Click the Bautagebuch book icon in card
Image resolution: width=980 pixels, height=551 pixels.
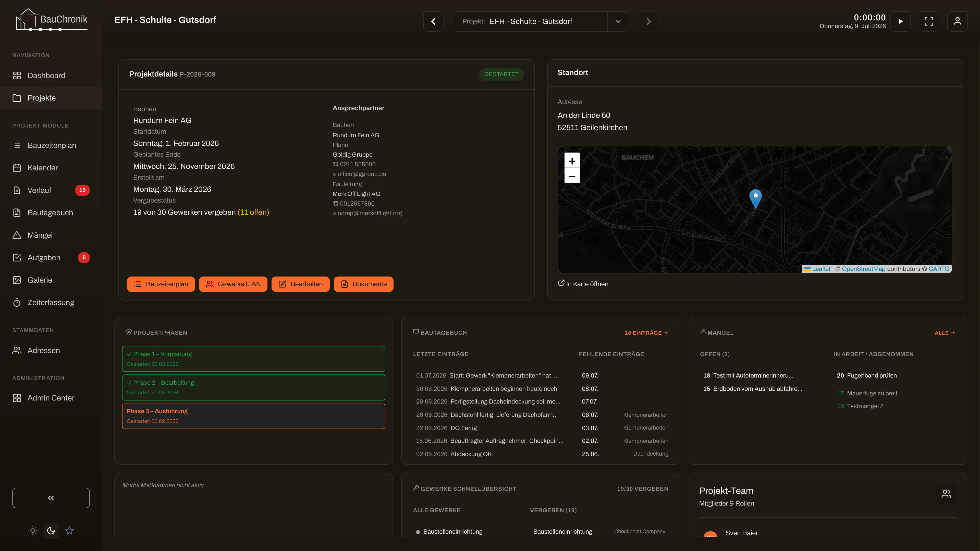point(416,332)
